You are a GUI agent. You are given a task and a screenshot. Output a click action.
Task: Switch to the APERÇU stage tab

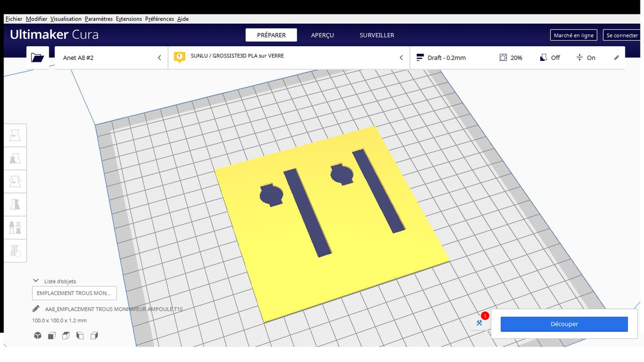click(323, 35)
